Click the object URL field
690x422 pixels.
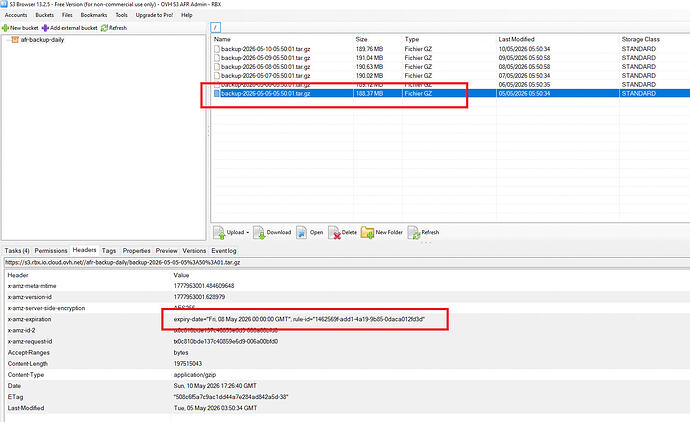click(347, 262)
